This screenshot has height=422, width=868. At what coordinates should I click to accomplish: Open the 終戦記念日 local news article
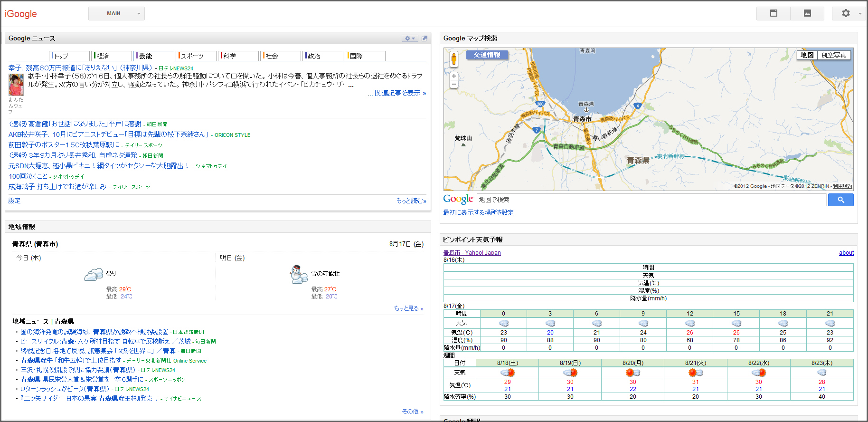pos(98,351)
